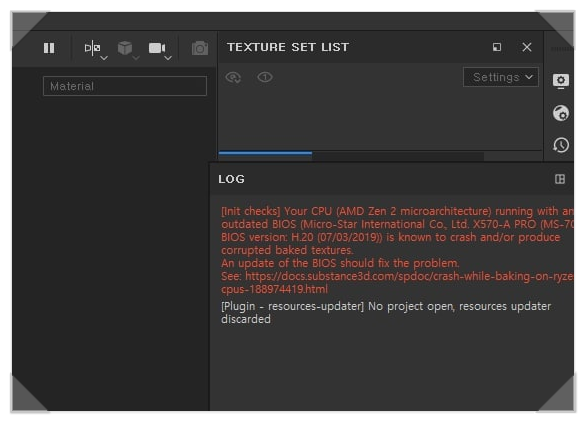Expand the cube view mode dropdown
The height and width of the screenshot is (423, 586).
coord(136,58)
